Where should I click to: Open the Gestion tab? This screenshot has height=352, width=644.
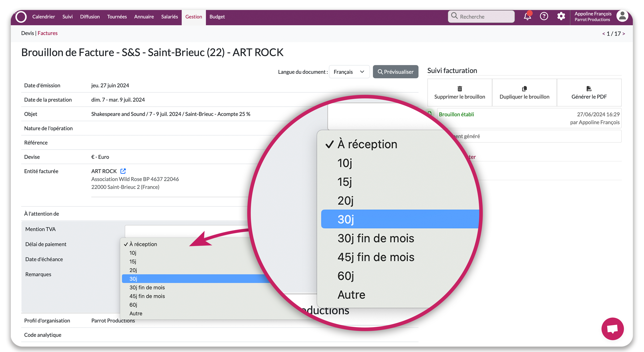(x=193, y=17)
